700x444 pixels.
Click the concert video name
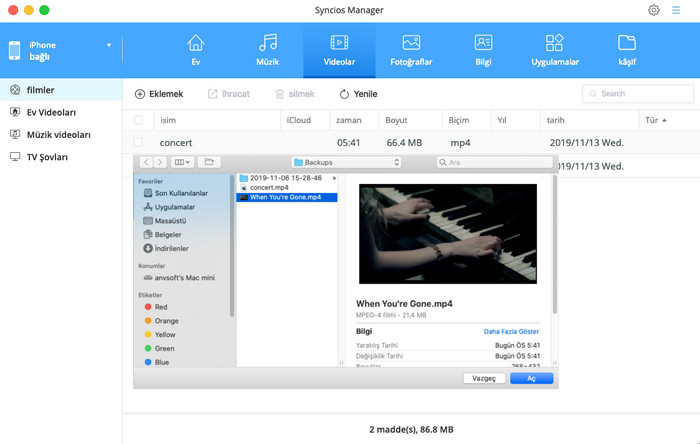coord(176,143)
